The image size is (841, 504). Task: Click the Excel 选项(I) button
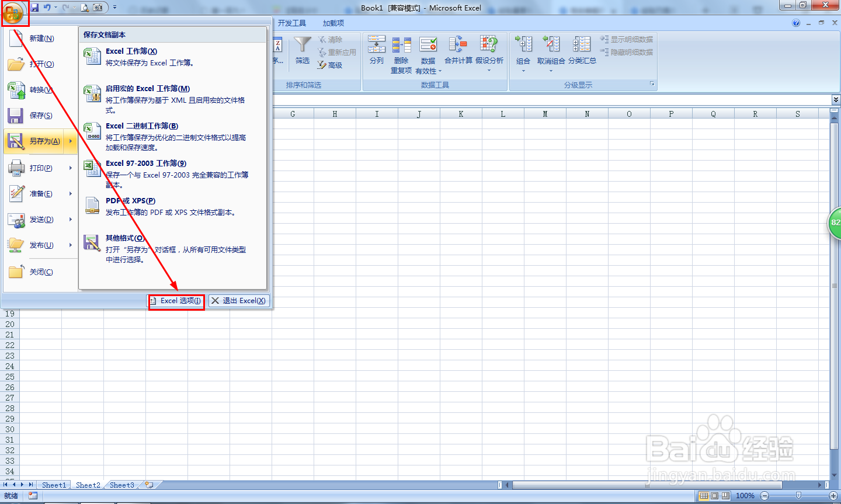pyautogui.click(x=176, y=301)
